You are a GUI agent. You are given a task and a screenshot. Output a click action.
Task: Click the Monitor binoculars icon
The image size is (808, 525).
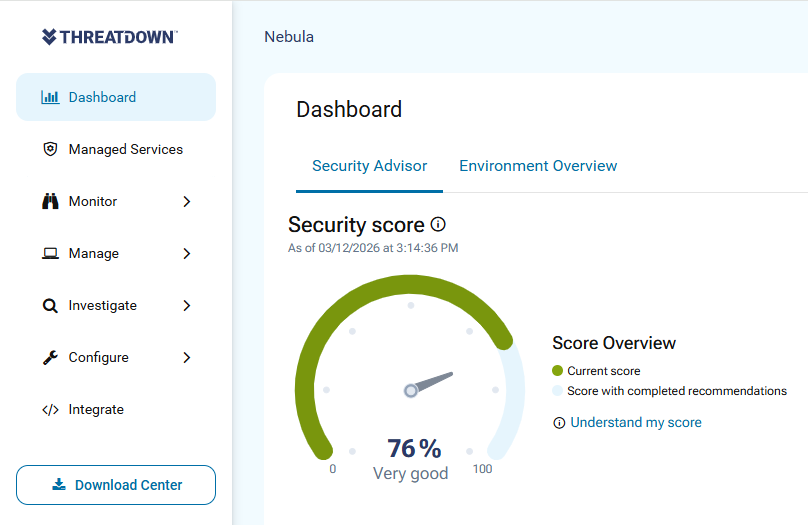tap(50, 201)
